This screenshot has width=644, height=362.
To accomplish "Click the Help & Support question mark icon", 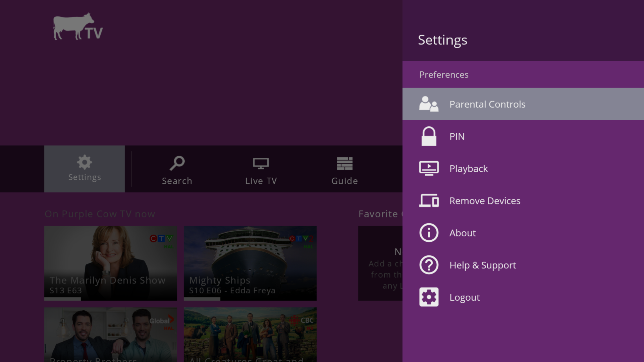I will pos(429,265).
